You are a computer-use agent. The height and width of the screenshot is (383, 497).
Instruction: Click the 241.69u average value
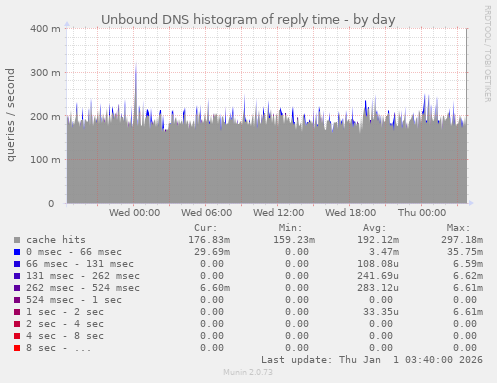coord(378,276)
